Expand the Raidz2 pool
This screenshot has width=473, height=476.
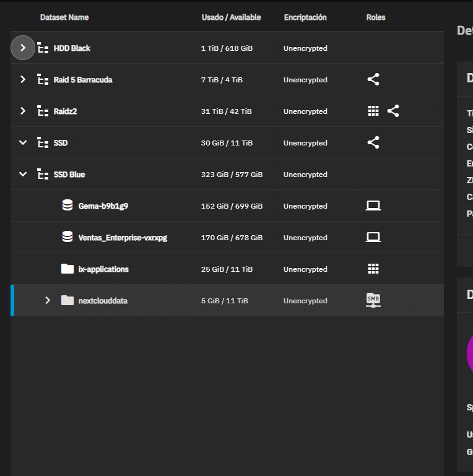click(x=23, y=111)
